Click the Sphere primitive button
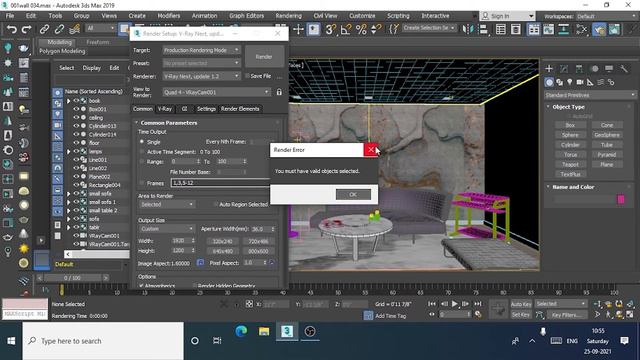The width and height of the screenshot is (640, 360). point(570,135)
